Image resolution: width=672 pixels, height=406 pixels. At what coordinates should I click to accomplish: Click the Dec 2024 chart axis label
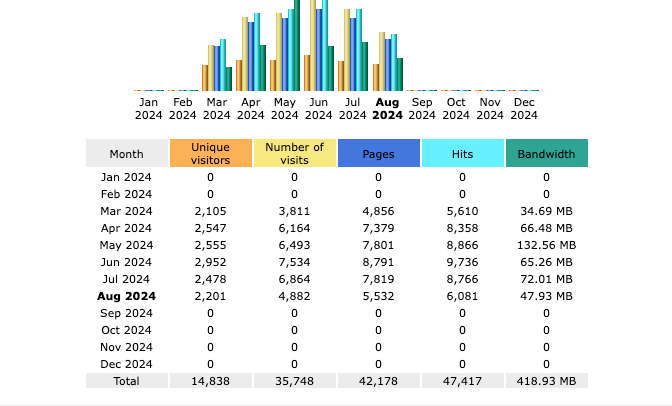(523, 108)
